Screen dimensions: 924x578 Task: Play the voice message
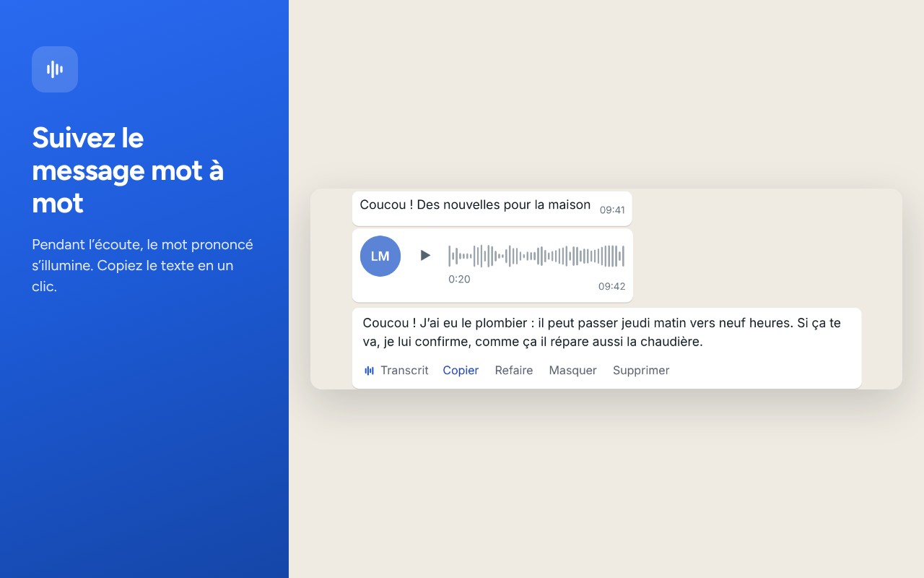pyautogui.click(x=425, y=255)
